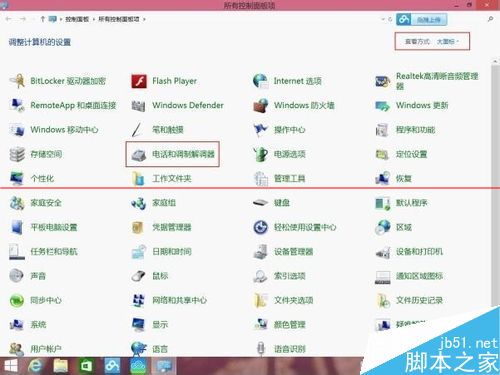Image resolution: width=500 pixels, height=375 pixels.
Task: Click 区域 link text
Action: (404, 227)
